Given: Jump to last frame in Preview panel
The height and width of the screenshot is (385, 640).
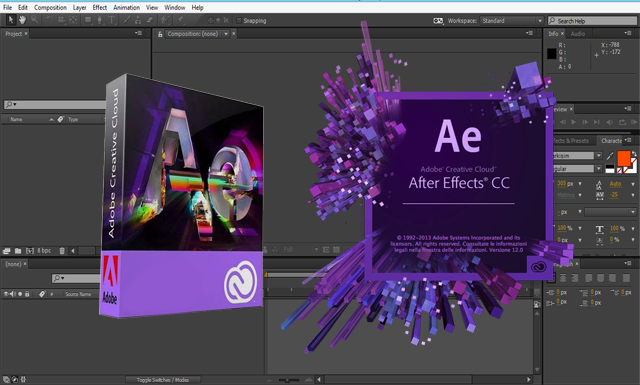Looking at the screenshot, I should (596, 122).
